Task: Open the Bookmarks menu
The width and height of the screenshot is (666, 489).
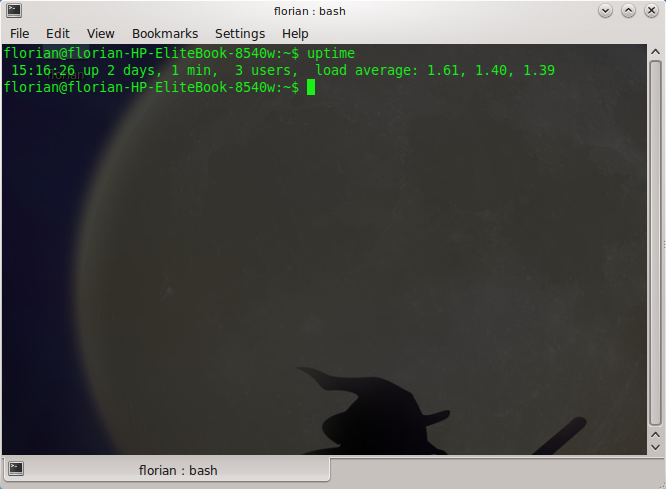Action: (165, 33)
